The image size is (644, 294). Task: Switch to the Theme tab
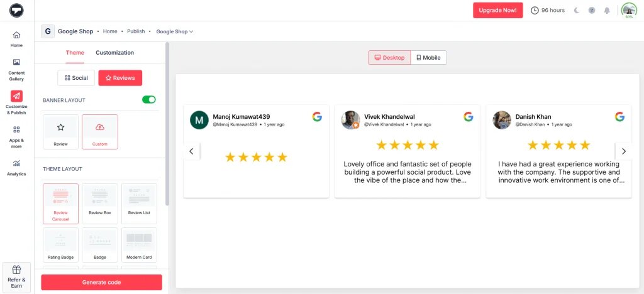click(x=75, y=53)
